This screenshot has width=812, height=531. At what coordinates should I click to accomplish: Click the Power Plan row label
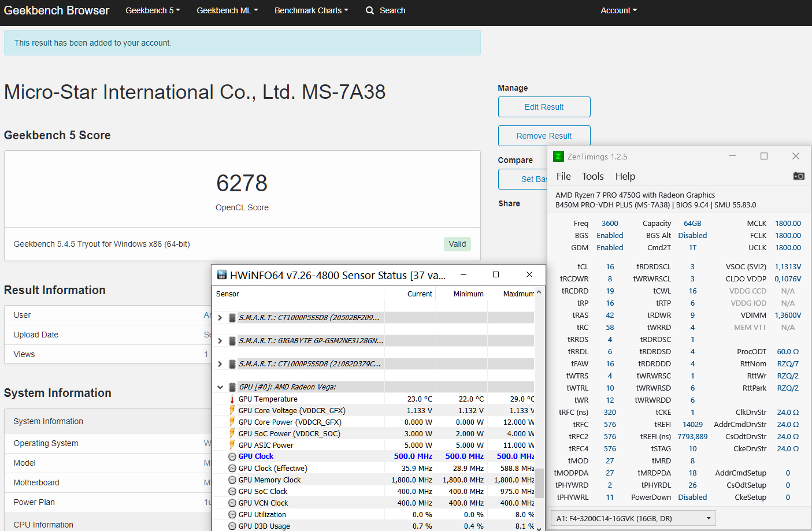(34, 502)
